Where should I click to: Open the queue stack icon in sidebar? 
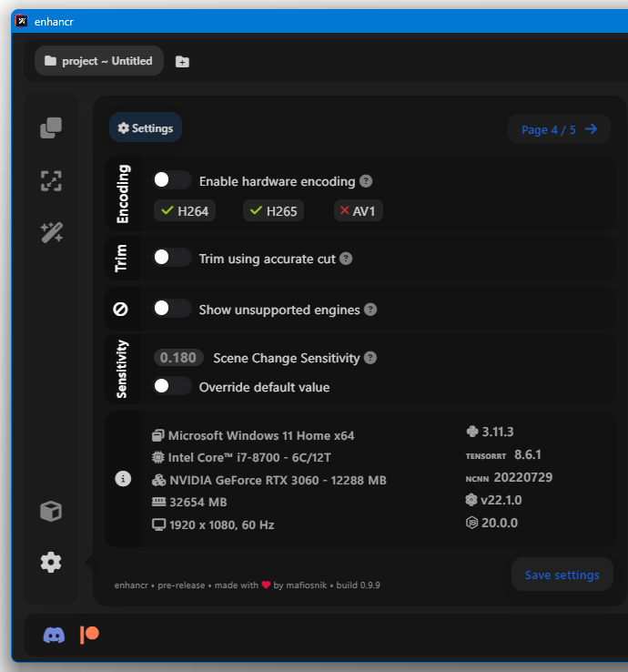(x=51, y=127)
